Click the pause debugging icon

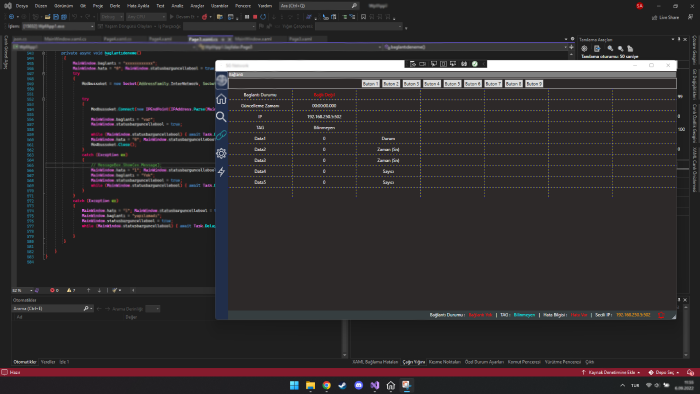[x=247, y=17]
